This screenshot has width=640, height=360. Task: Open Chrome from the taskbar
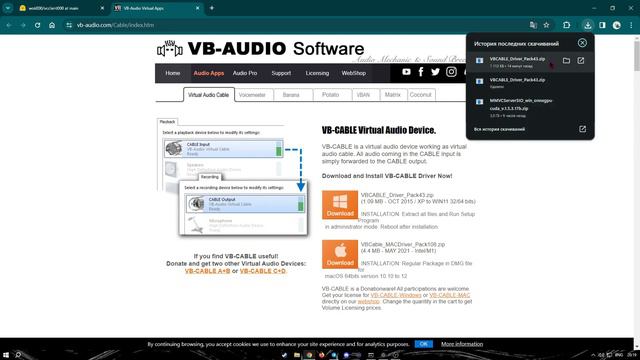tap(309, 355)
